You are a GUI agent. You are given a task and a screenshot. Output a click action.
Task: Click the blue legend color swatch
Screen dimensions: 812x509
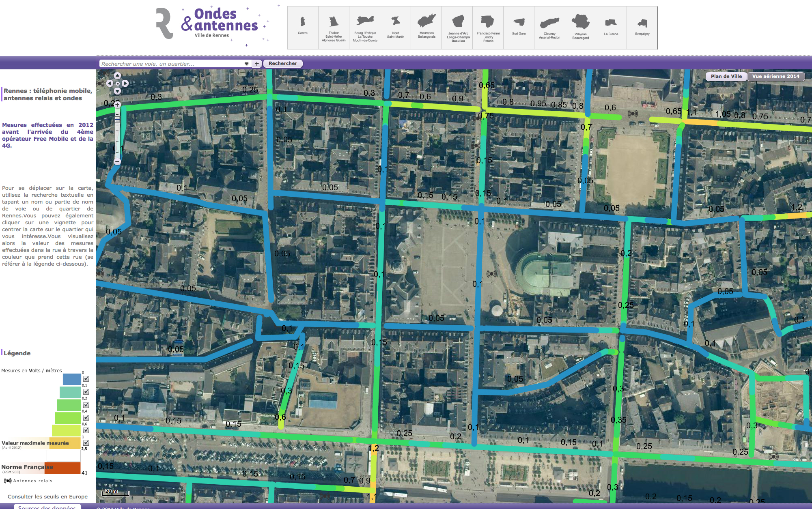click(72, 379)
